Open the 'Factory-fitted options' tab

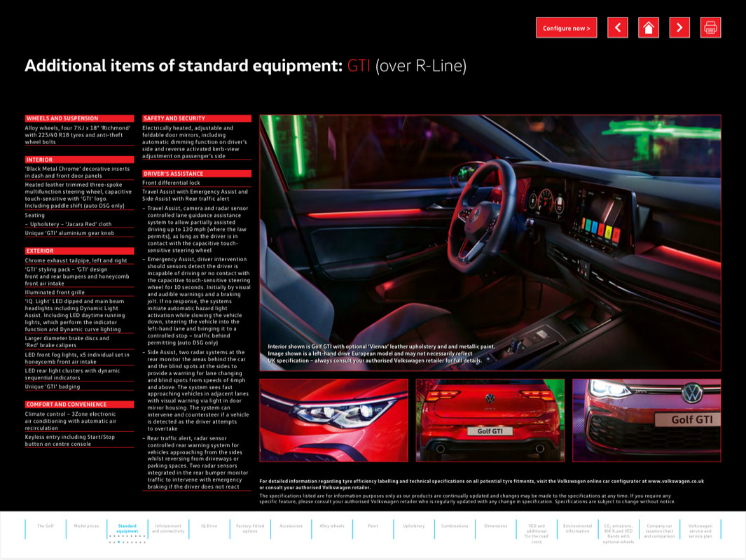(250, 528)
